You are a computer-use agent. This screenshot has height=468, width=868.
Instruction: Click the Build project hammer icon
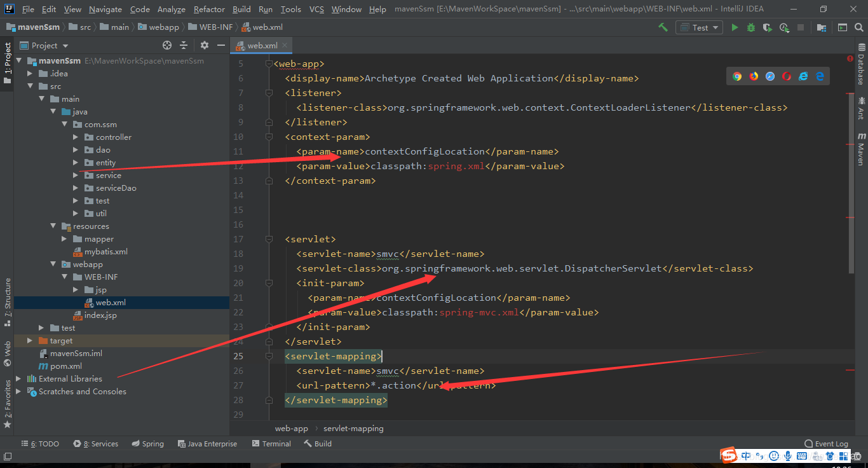coord(663,27)
